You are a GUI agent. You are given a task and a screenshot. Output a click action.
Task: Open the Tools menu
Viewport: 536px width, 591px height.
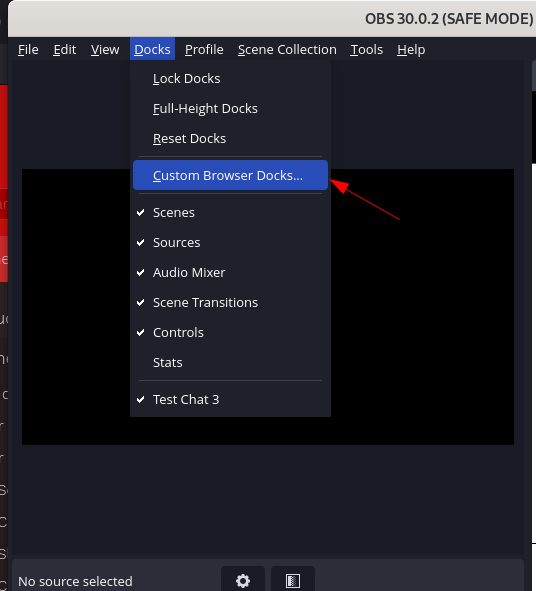[366, 49]
